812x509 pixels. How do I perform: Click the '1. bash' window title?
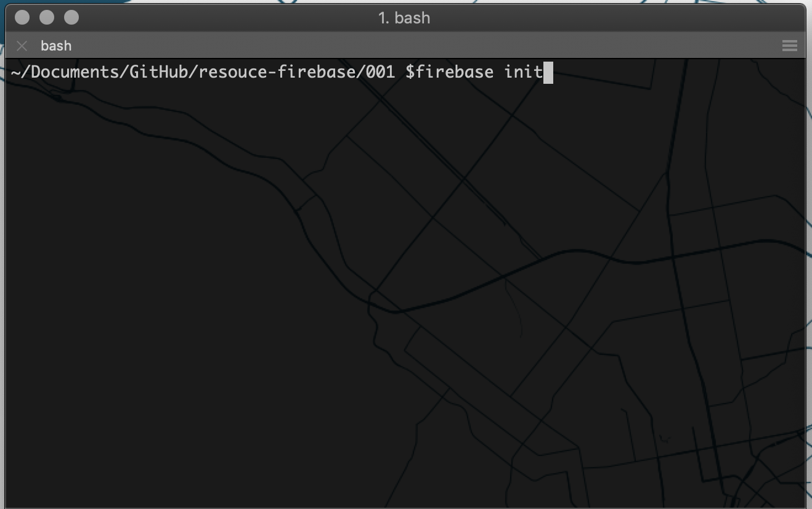[x=404, y=18]
